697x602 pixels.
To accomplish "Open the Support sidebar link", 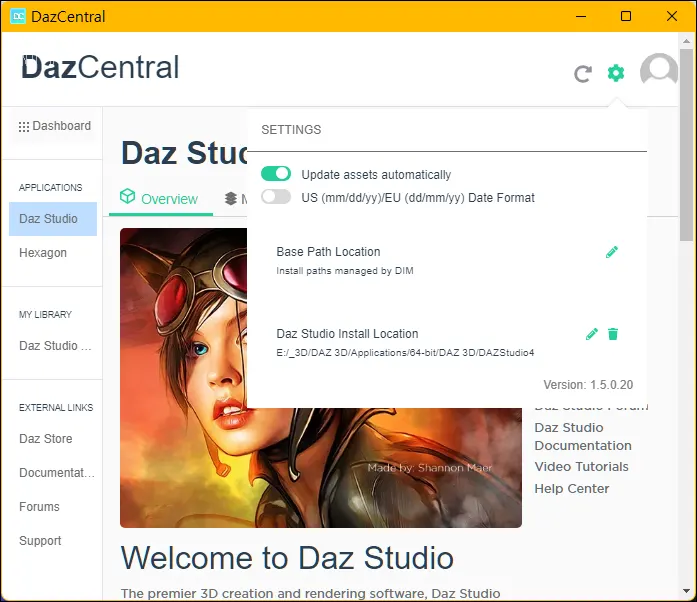I will pyautogui.click(x=40, y=541).
